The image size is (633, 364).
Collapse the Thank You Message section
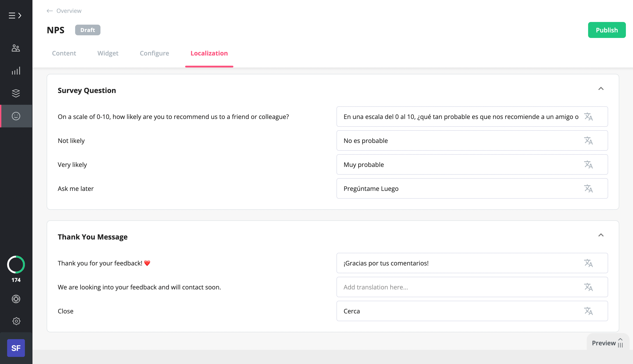[x=601, y=235]
